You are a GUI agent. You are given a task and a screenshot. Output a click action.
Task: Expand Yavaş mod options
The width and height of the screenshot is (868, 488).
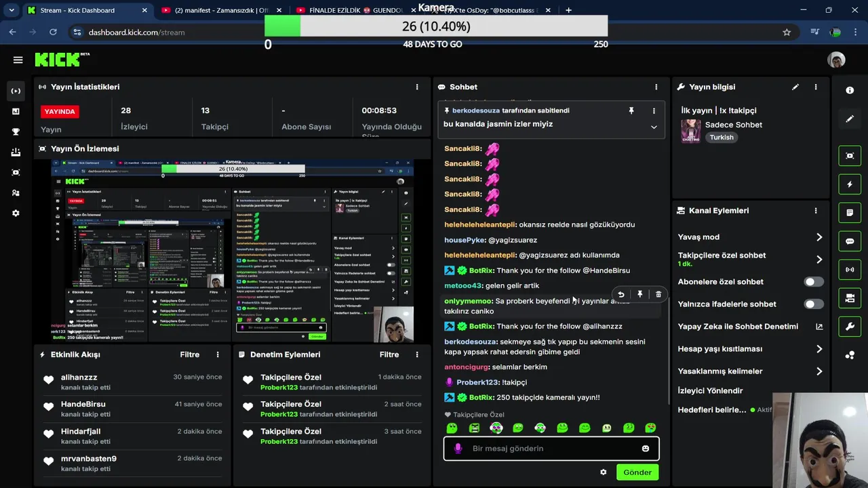pos(819,237)
